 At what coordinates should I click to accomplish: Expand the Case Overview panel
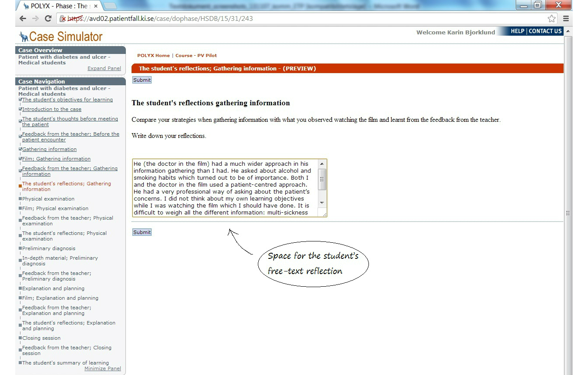click(104, 68)
